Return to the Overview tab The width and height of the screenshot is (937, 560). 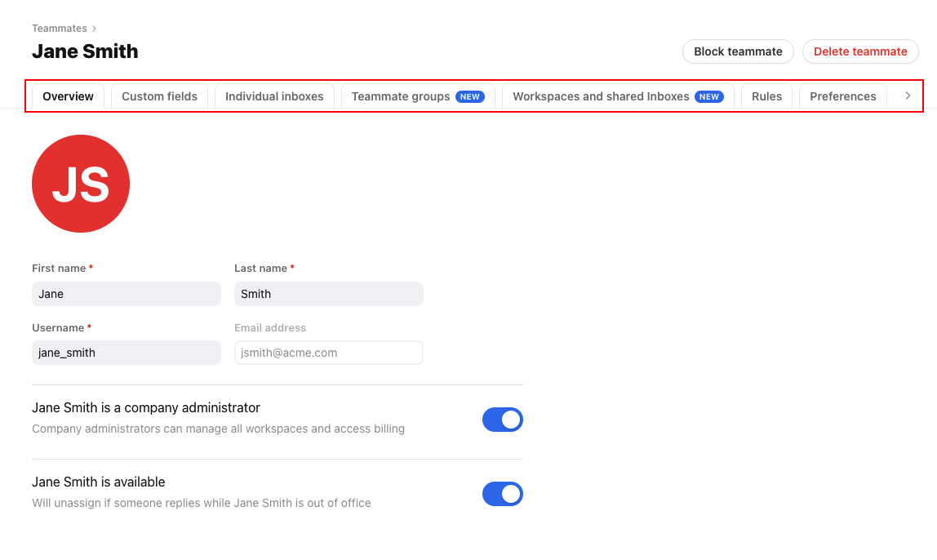[67, 96]
